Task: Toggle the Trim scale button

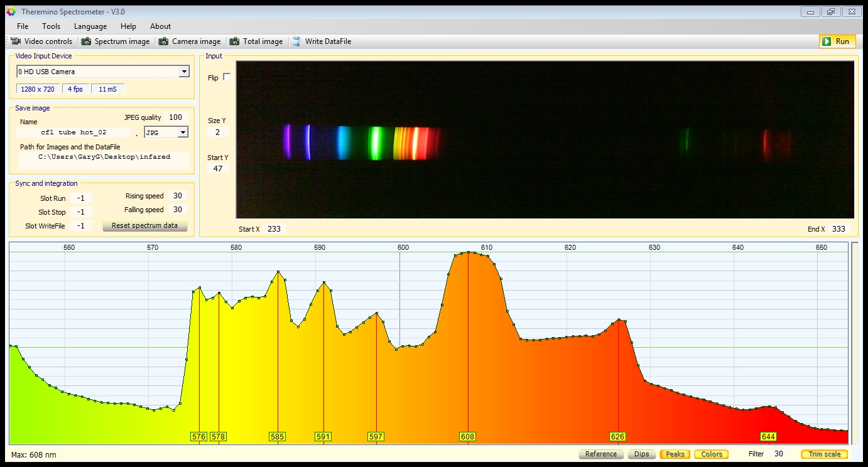Action: (x=823, y=454)
